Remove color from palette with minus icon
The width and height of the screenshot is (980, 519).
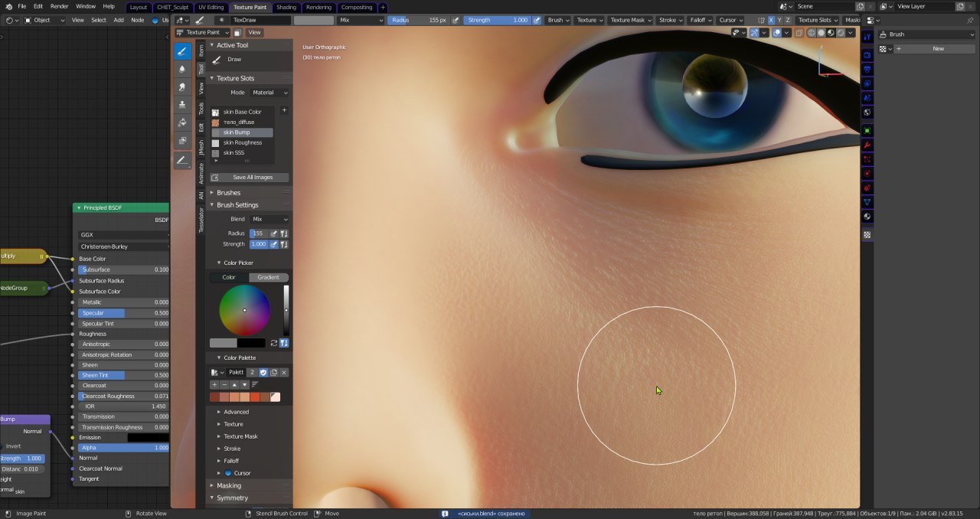pos(224,384)
